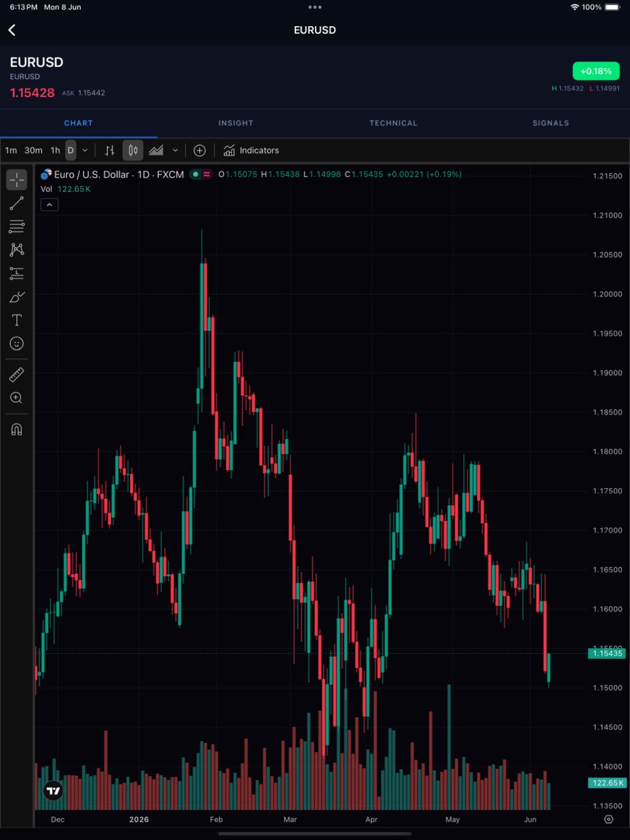Tap the battery indicator
Viewport: 630px width, 840px height.
point(612,7)
